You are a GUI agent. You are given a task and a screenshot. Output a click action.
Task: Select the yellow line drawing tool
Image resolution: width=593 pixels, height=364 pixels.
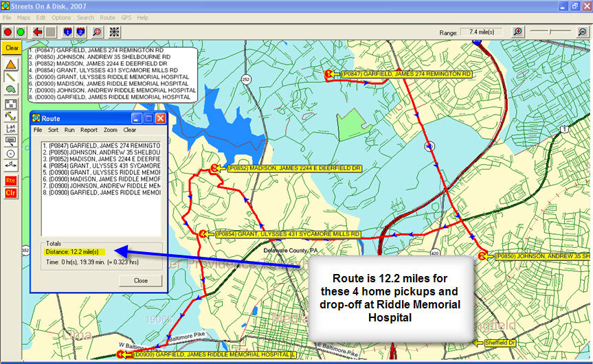point(10,77)
